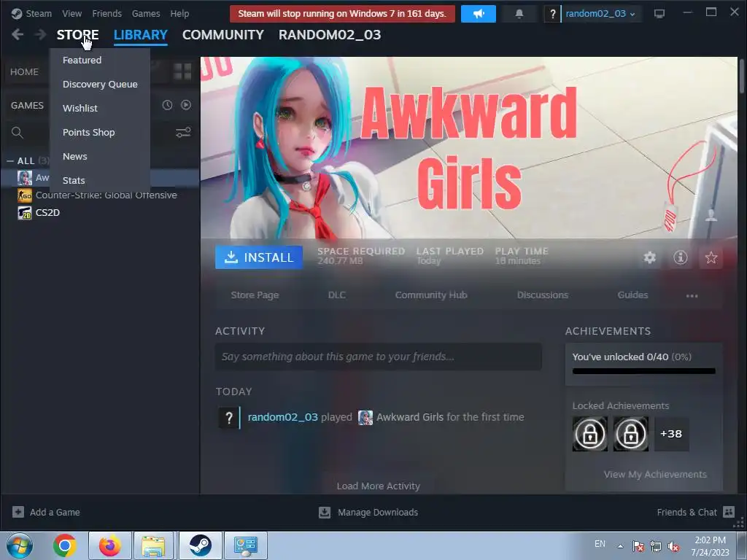The width and height of the screenshot is (747, 560).
Task: Open Control Panel taskbar icon
Action: pos(246,545)
